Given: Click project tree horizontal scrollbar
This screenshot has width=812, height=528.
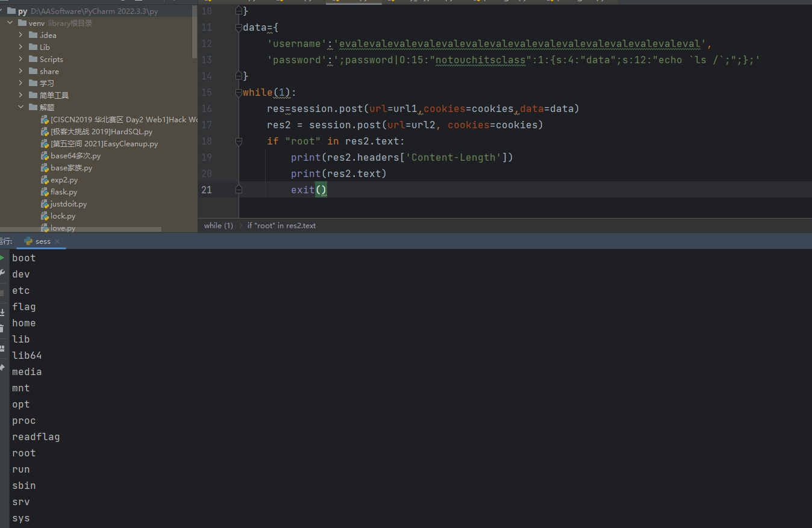Looking at the screenshot, I should (x=81, y=230).
